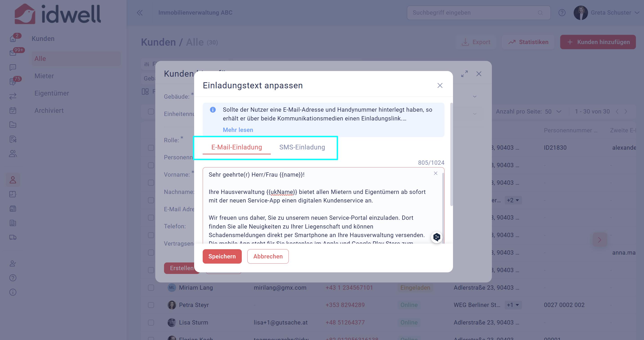
Task: Expand the +1 buildings dropdown for Petra Steyr
Action: tap(513, 305)
